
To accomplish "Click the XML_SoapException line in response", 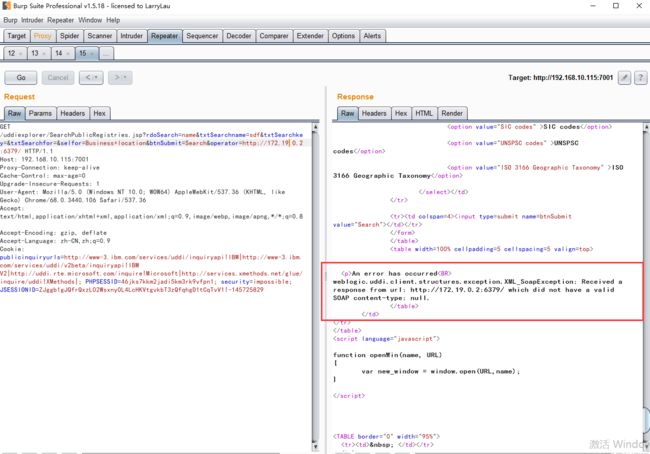I will (478, 282).
